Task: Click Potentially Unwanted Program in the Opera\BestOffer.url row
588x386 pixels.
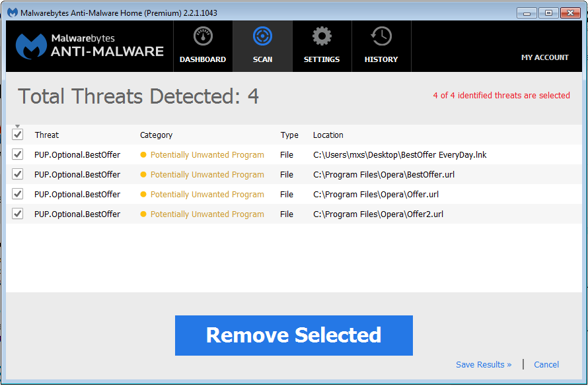Action: pyautogui.click(x=207, y=175)
